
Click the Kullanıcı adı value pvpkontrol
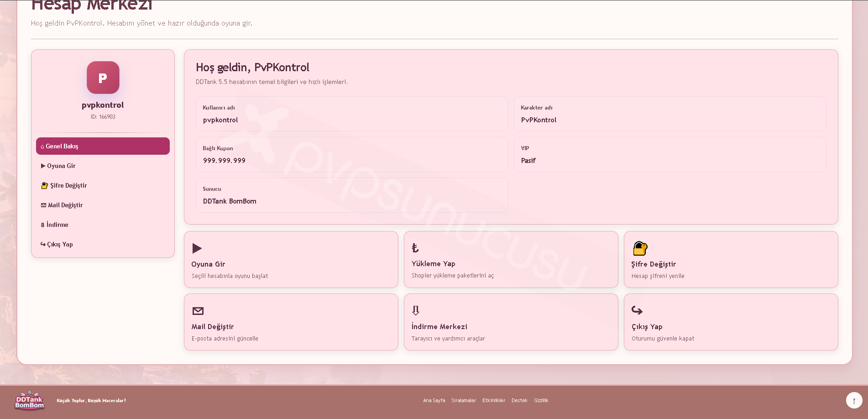[x=220, y=120]
